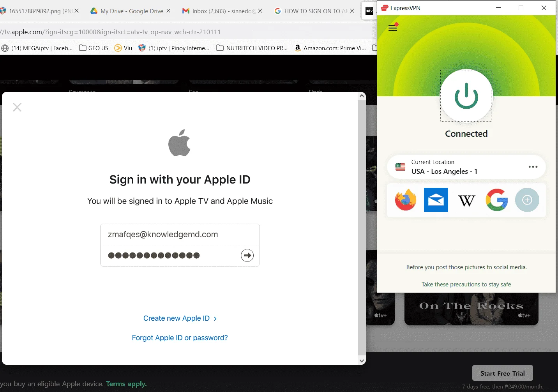Open the GEO US bookmark folder
The image size is (558, 392).
click(94, 48)
